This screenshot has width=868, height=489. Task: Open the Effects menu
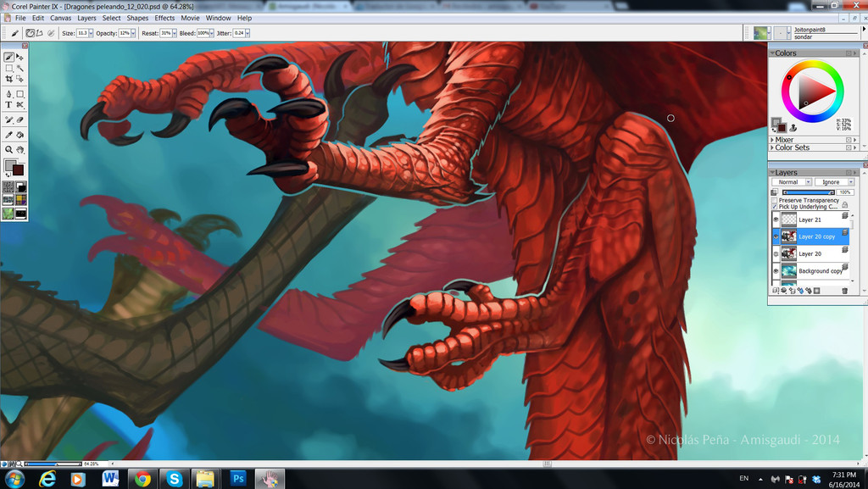(x=164, y=18)
